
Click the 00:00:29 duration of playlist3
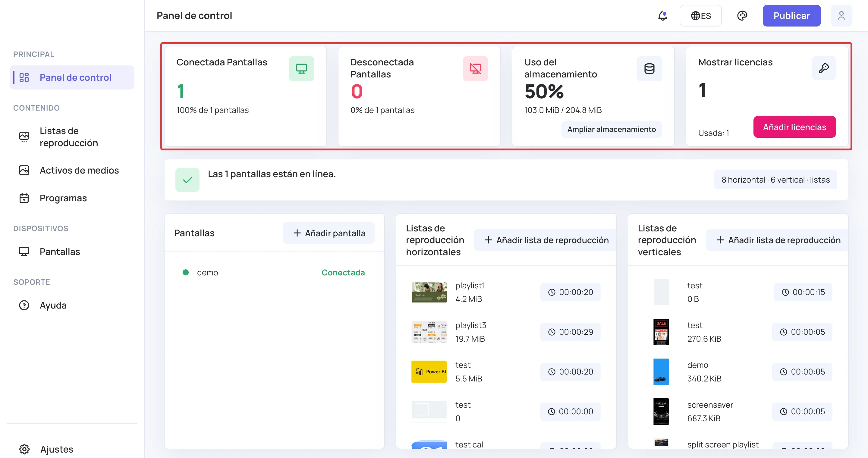pyautogui.click(x=570, y=332)
